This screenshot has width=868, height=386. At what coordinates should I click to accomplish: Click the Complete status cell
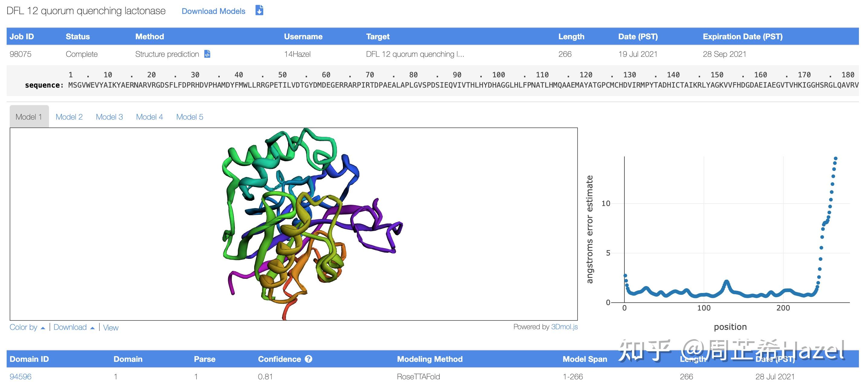pos(82,54)
